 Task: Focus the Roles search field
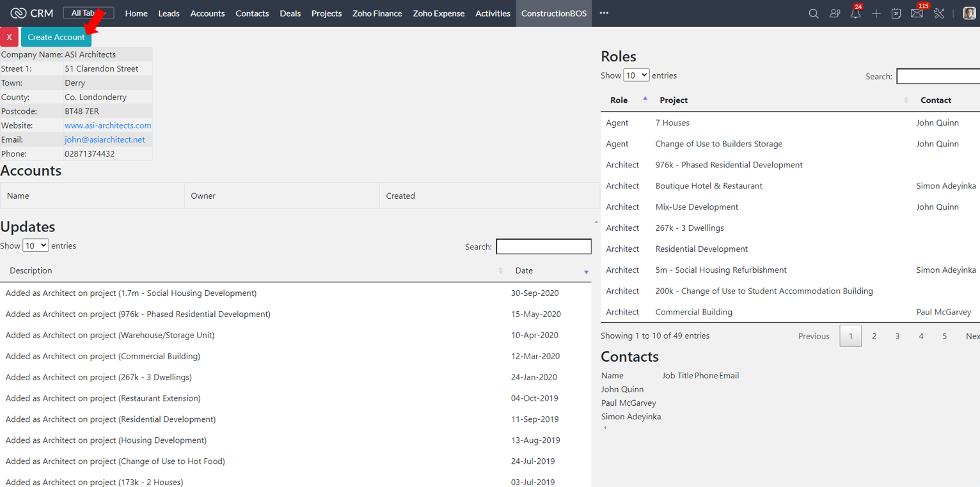(938, 76)
